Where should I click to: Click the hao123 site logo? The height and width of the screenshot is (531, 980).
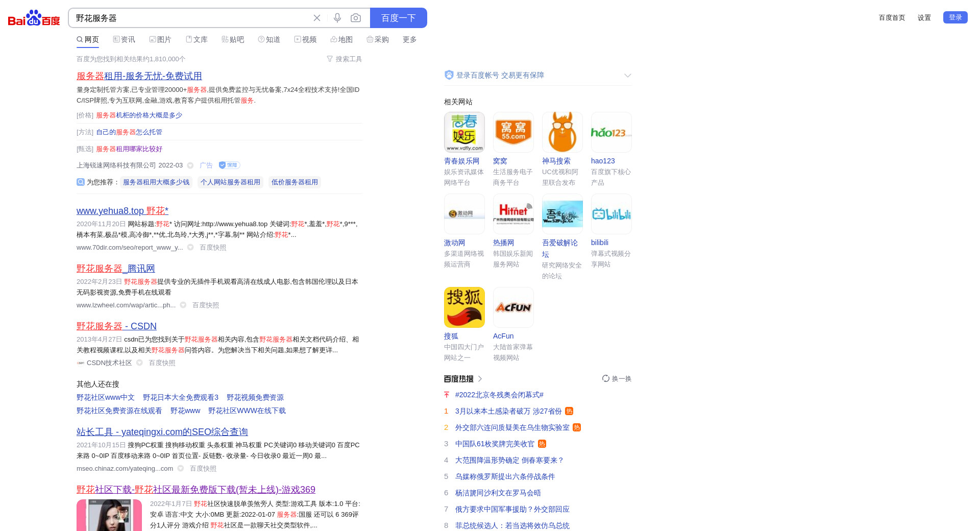pyautogui.click(x=611, y=132)
